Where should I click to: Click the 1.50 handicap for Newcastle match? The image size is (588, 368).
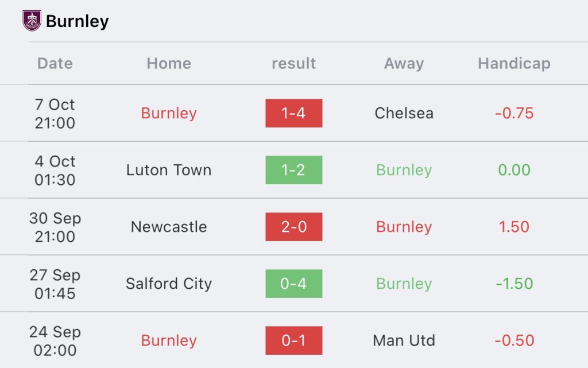(x=514, y=227)
